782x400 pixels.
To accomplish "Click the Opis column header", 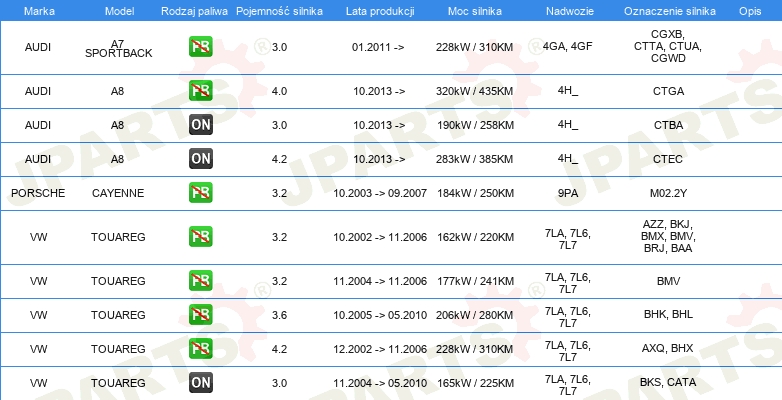I will click(x=750, y=11).
